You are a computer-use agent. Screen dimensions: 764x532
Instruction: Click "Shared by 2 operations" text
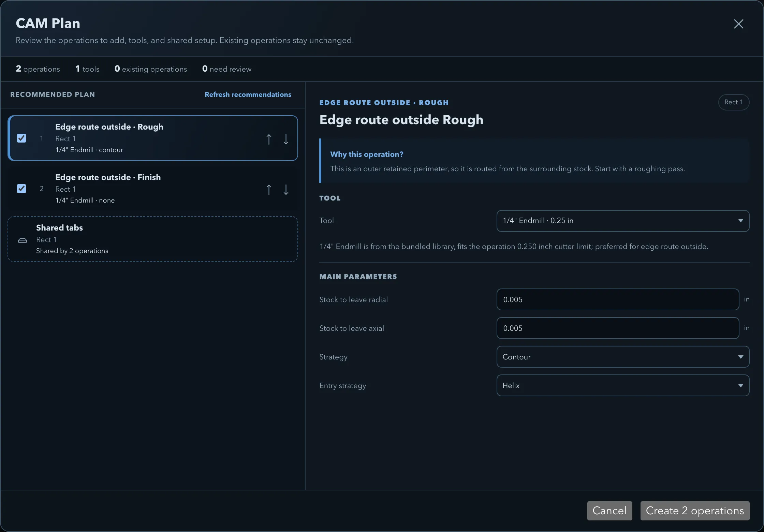coord(72,251)
